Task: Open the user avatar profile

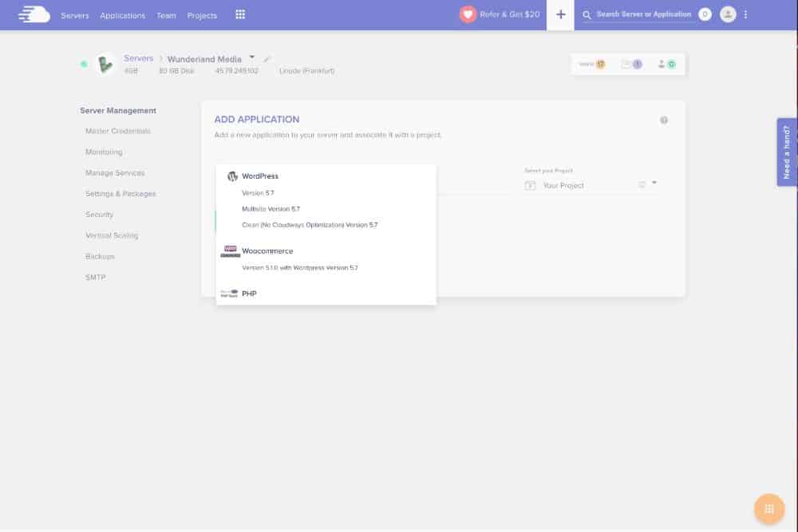Action: point(728,14)
